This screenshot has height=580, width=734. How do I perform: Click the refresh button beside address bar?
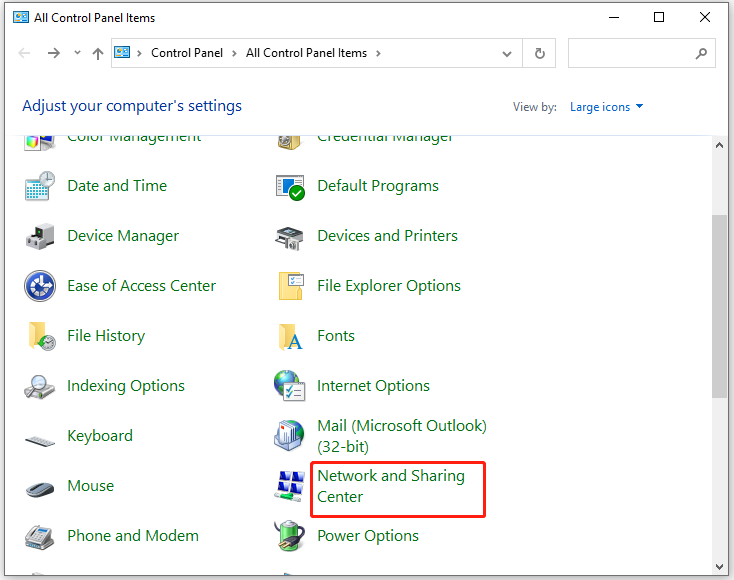pos(540,54)
